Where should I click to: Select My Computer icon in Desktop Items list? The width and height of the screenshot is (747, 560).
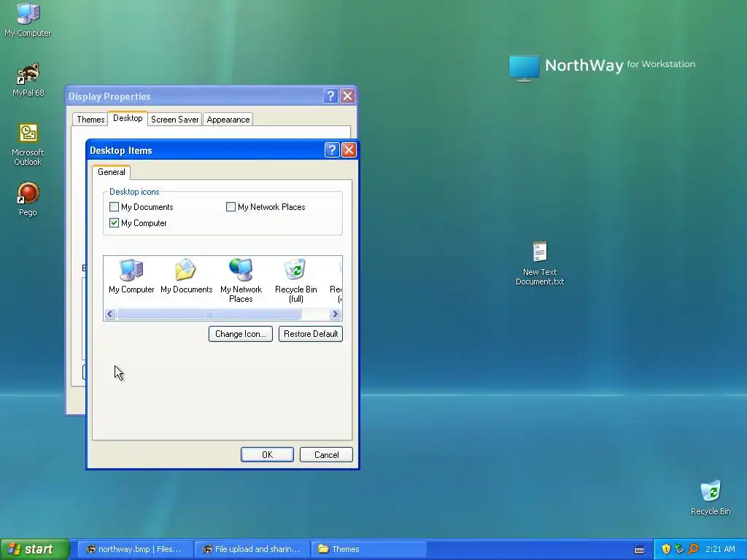tap(131, 276)
